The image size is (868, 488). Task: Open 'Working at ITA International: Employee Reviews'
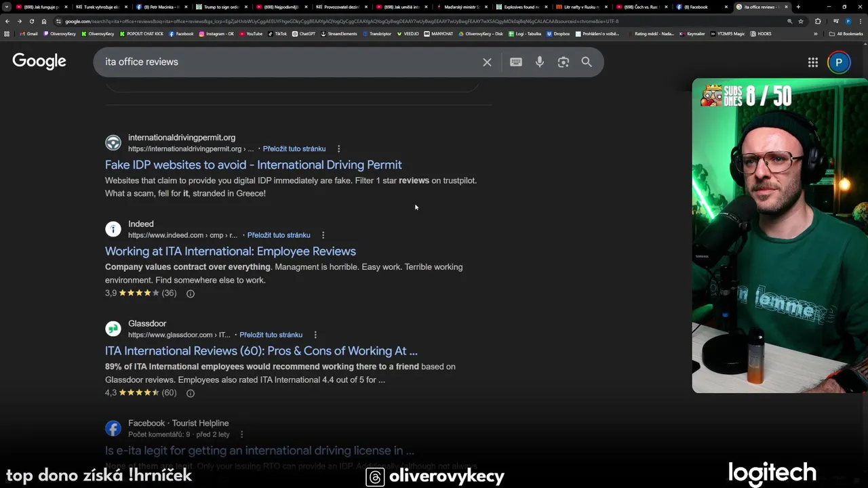coord(230,251)
